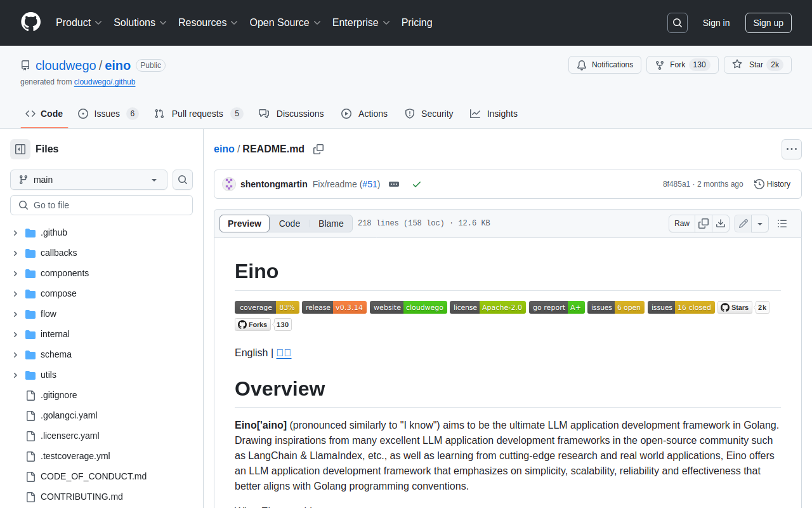Viewport: 812px width, 508px height.
Task: Expand the components folder chevron
Action: click(15, 274)
